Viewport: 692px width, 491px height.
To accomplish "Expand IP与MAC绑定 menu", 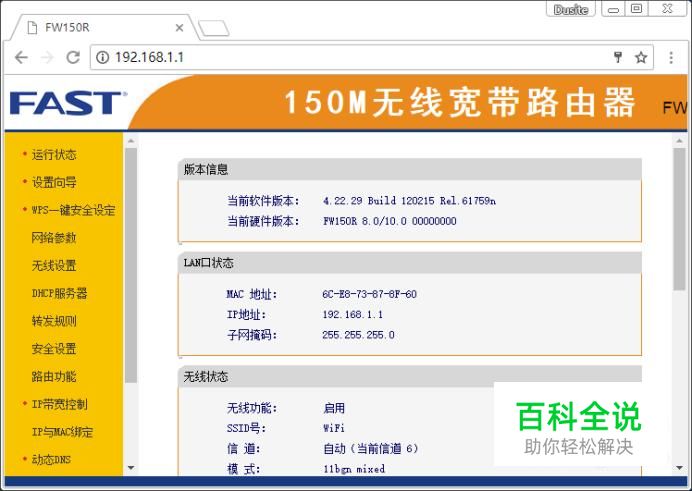I will 62,432.
